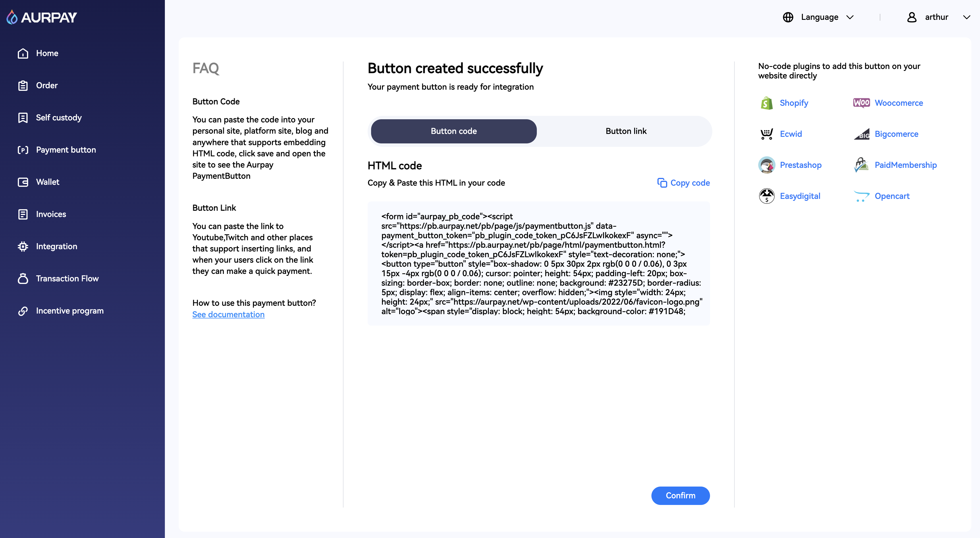Click the Aurpay logo
This screenshot has width=980, height=538.
point(42,17)
